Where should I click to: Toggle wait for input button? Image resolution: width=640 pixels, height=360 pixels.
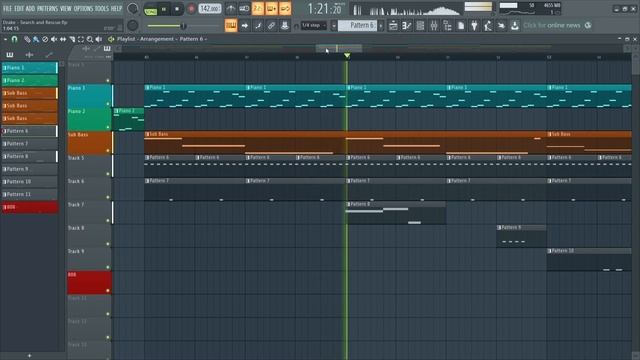click(244, 9)
